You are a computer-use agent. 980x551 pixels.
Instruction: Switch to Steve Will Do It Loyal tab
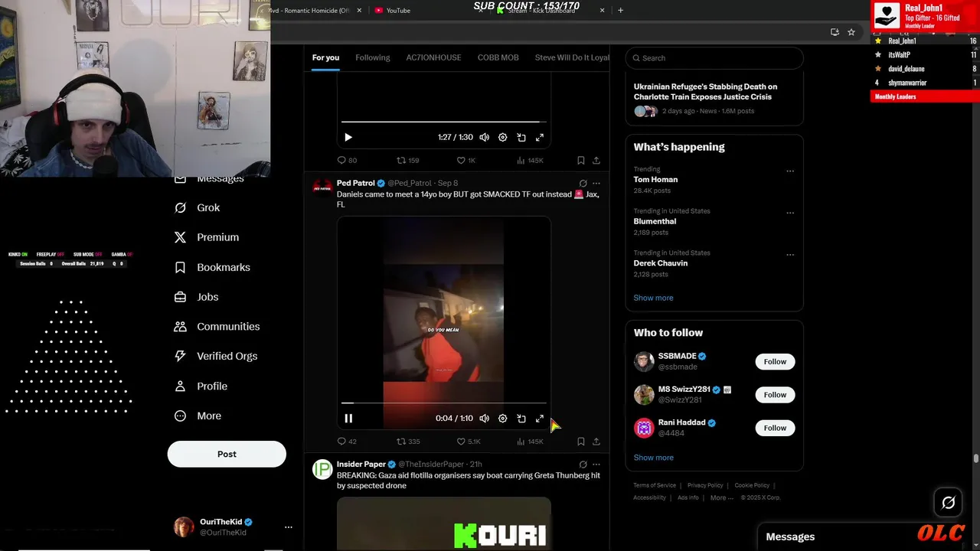click(572, 57)
